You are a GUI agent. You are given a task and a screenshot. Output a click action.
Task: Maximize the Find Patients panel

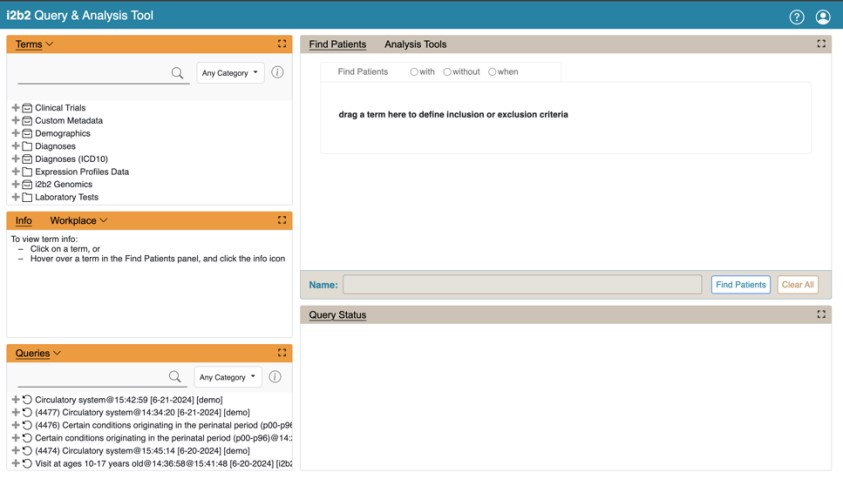coord(821,44)
